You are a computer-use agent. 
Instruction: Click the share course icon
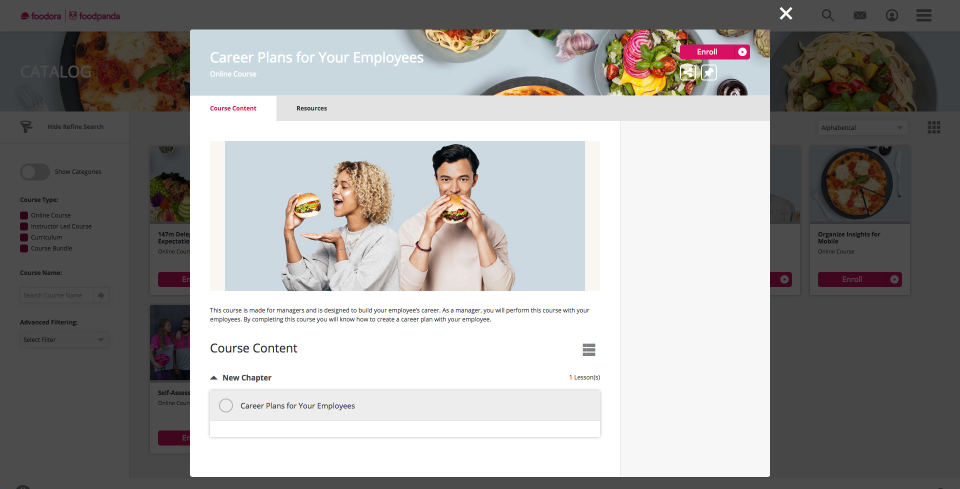tap(688, 73)
